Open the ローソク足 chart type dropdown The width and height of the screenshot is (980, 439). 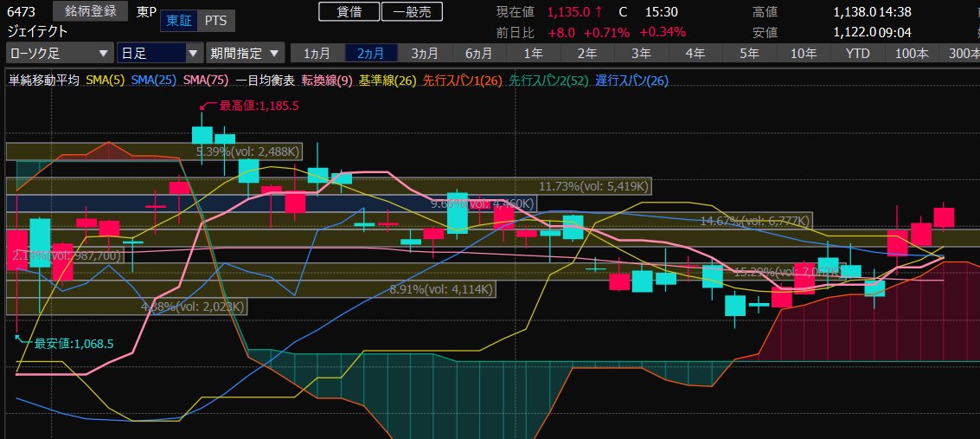60,53
